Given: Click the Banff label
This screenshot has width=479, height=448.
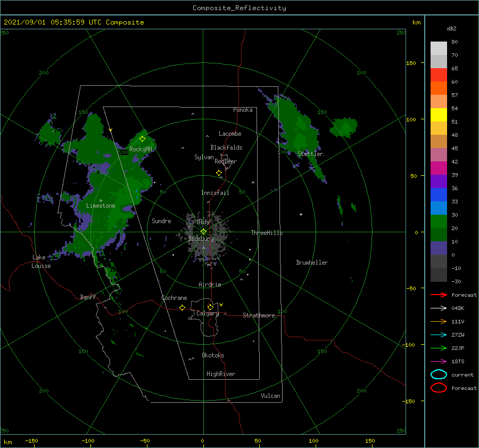Looking at the screenshot, I should click(88, 297).
